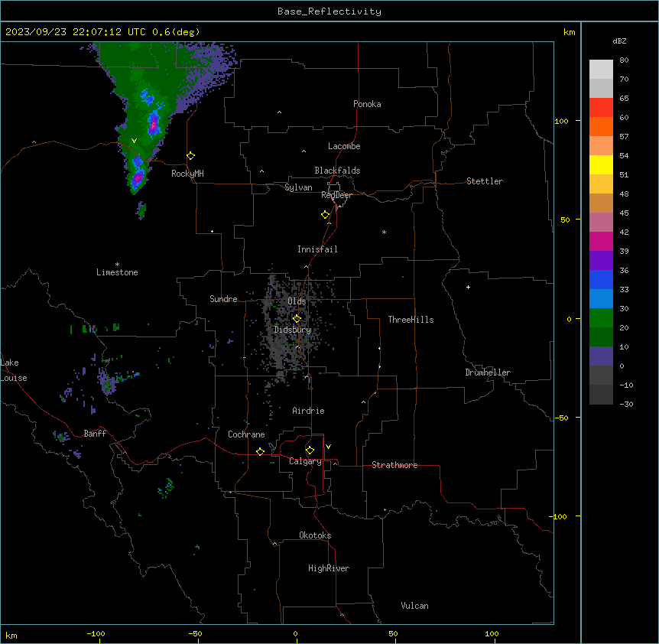Click the Sylvan label

[x=298, y=187]
